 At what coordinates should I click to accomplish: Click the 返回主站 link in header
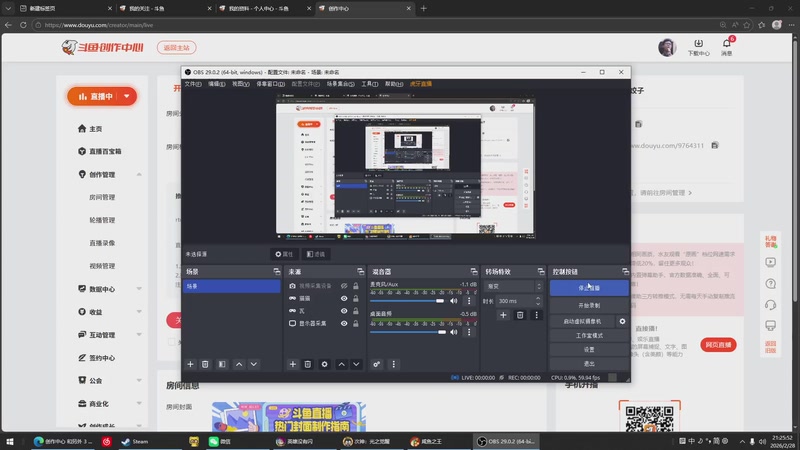coord(177,47)
